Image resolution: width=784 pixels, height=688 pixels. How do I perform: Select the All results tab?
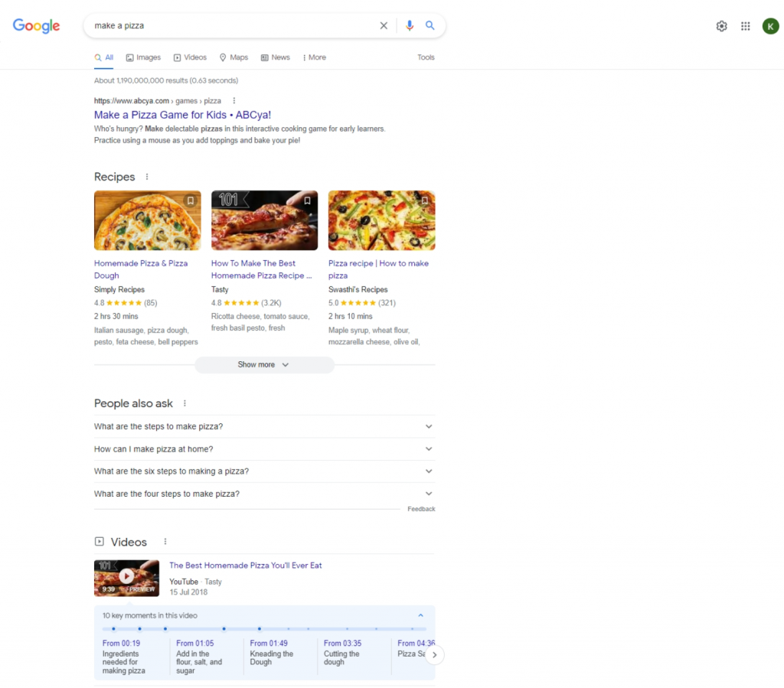point(104,57)
